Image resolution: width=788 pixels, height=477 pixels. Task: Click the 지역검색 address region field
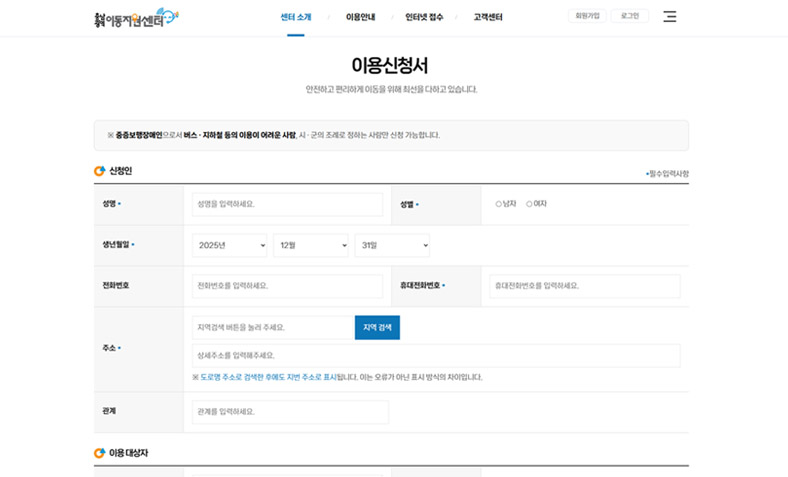pos(271,327)
